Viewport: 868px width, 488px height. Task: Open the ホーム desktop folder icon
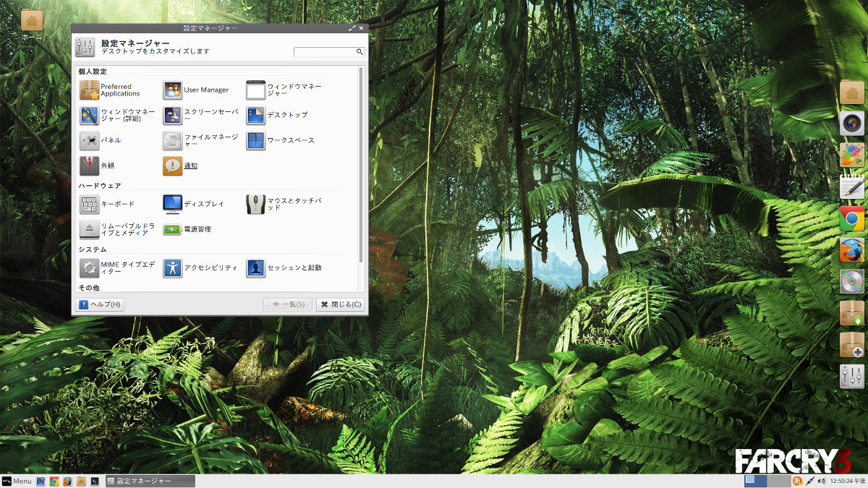tap(32, 25)
